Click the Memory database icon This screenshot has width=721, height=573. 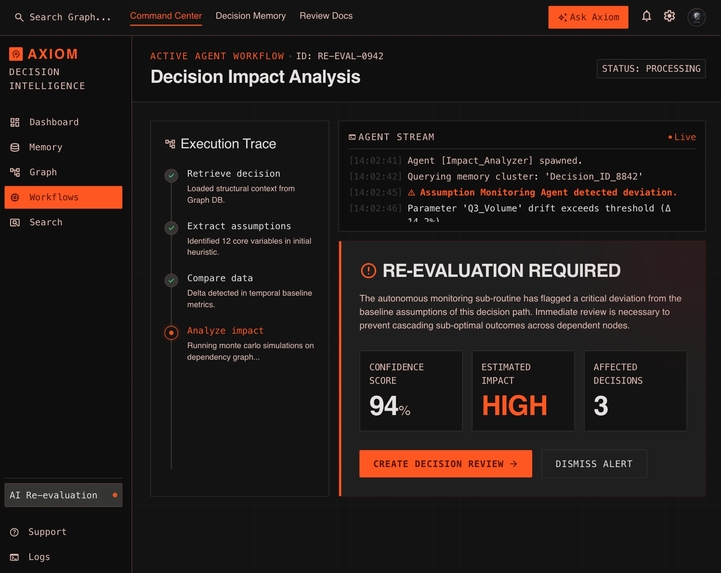pyautogui.click(x=15, y=147)
